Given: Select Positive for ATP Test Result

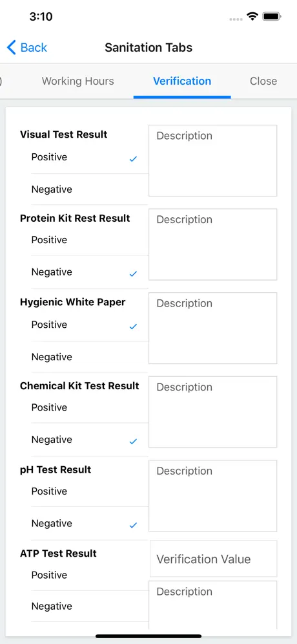Looking at the screenshot, I should (90, 575).
